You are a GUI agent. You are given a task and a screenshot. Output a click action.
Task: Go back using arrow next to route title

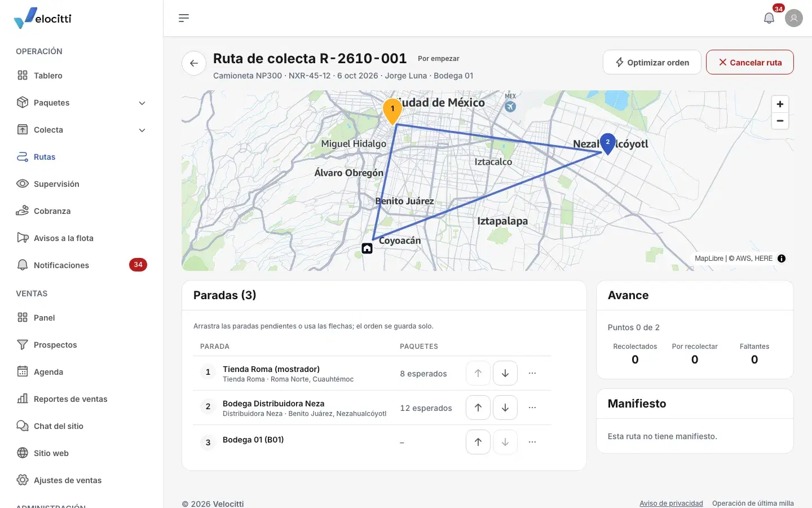pyautogui.click(x=194, y=63)
